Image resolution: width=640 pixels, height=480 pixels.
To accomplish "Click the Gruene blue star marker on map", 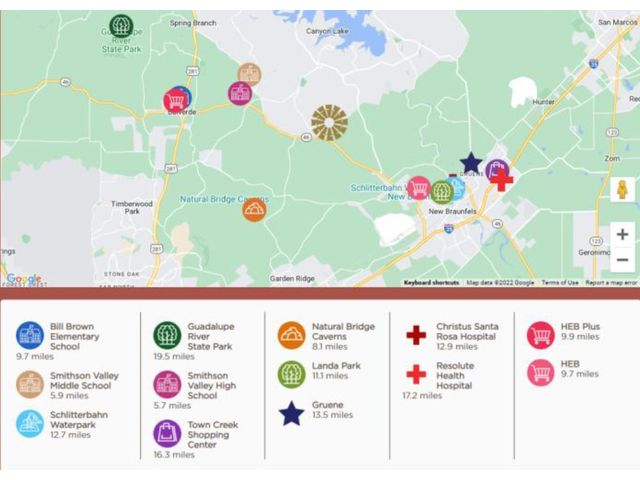I will pyautogui.click(x=471, y=162).
